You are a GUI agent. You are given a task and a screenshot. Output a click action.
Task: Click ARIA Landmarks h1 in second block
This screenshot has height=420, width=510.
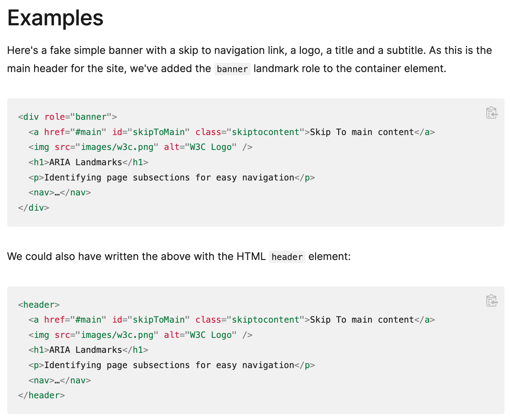click(88, 350)
